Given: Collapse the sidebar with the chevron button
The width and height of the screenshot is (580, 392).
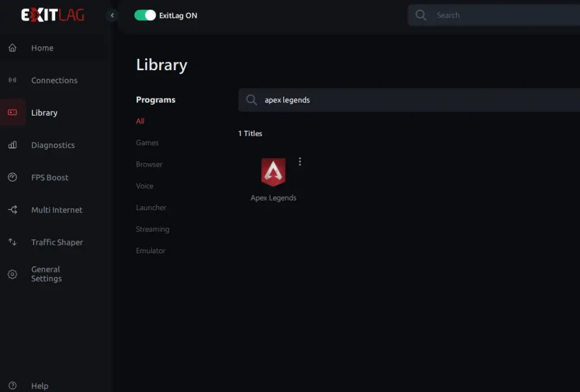Looking at the screenshot, I should point(112,15).
